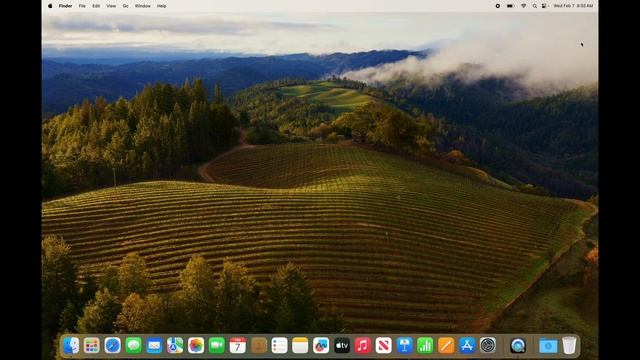The height and width of the screenshot is (360, 640).
Task: Launch Safari from the Dock
Action: (x=113, y=346)
